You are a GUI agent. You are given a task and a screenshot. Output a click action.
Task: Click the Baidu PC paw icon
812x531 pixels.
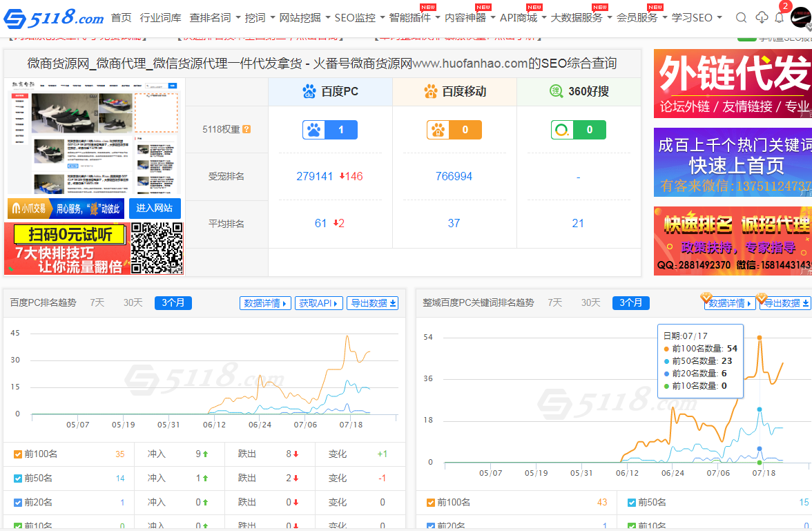309,92
